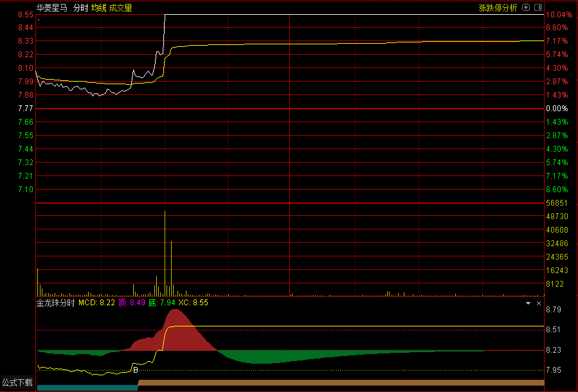Click the 7.95 indicator axis label
This screenshot has width=578, height=392.
[554, 370]
